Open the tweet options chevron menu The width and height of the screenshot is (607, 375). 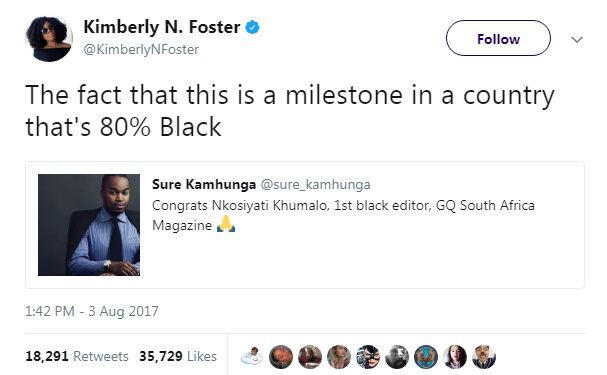[x=577, y=39]
